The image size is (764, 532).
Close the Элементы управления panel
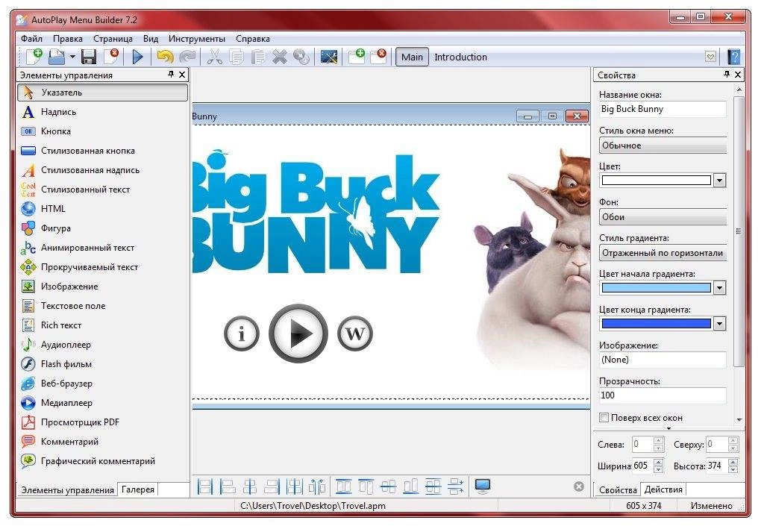pos(182,75)
